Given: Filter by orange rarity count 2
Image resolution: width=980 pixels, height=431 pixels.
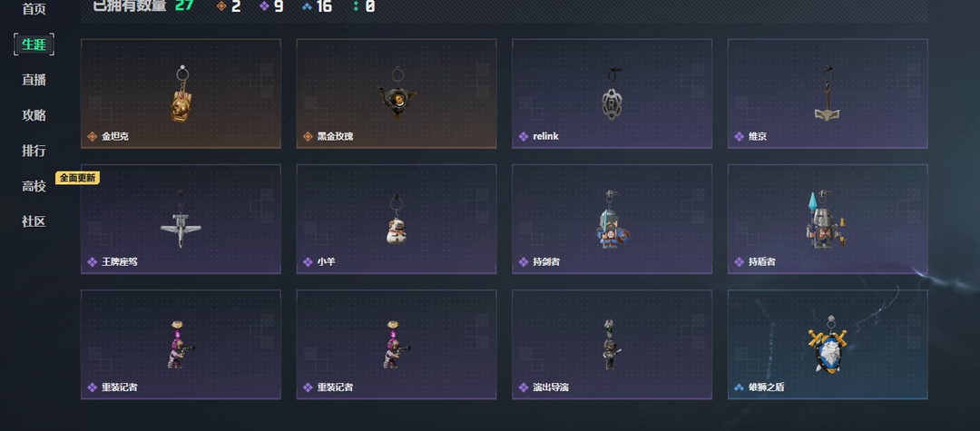Looking at the screenshot, I should pyautogui.click(x=229, y=7).
